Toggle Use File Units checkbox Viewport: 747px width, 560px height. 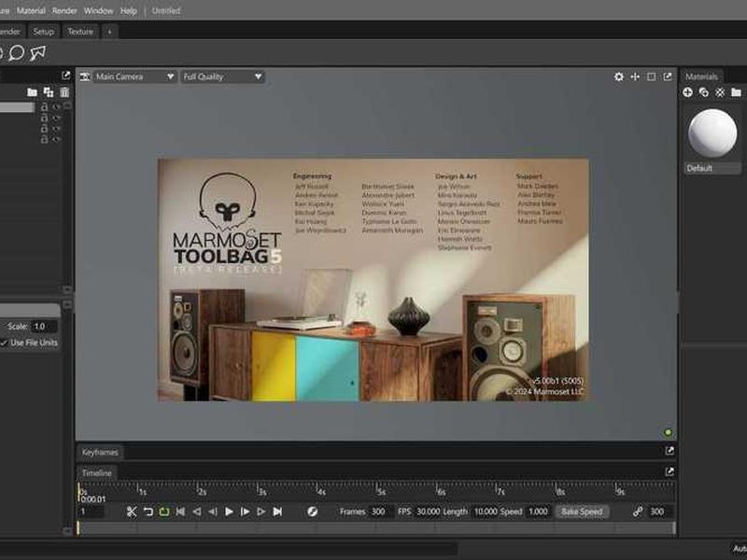coord(4,343)
